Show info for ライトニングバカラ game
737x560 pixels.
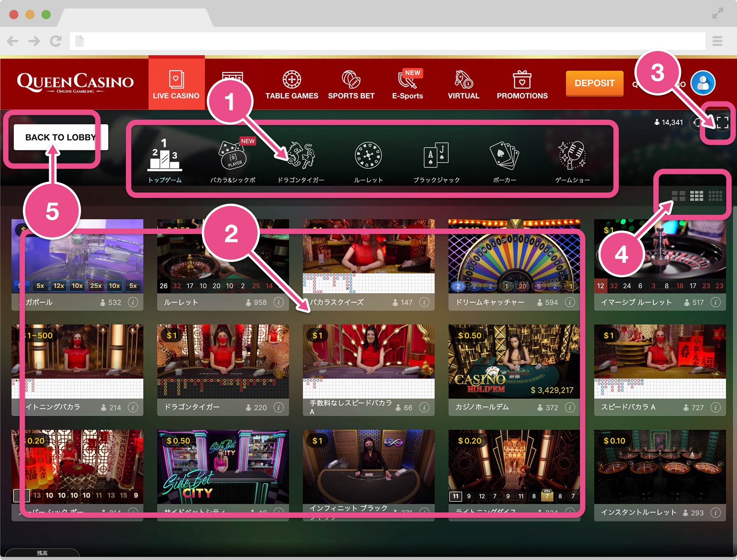tap(133, 407)
